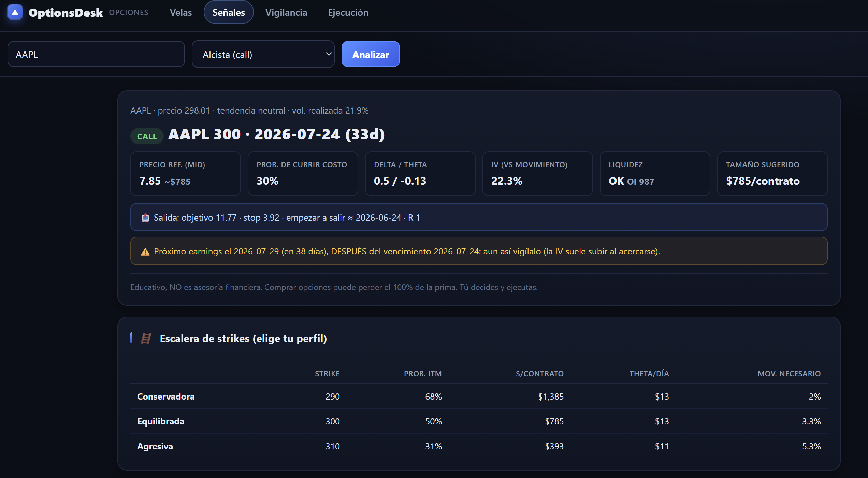Click the Precio Ref. (Mid) 7.85 card
868x478 pixels.
186,174
